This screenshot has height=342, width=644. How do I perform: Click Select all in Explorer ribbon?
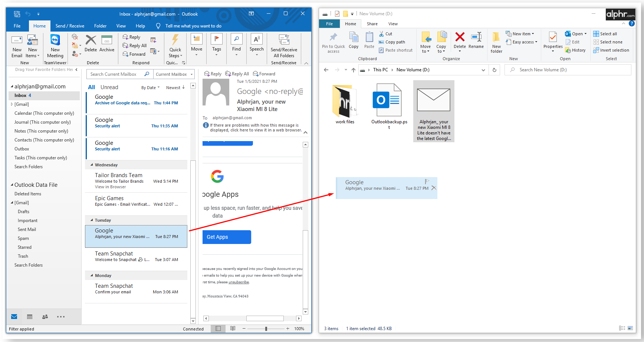click(x=605, y=34)
